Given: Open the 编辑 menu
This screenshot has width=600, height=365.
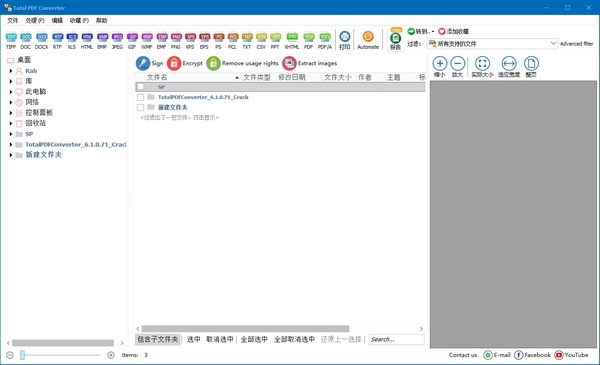Looking at the screenshot, I should [57, 20].
